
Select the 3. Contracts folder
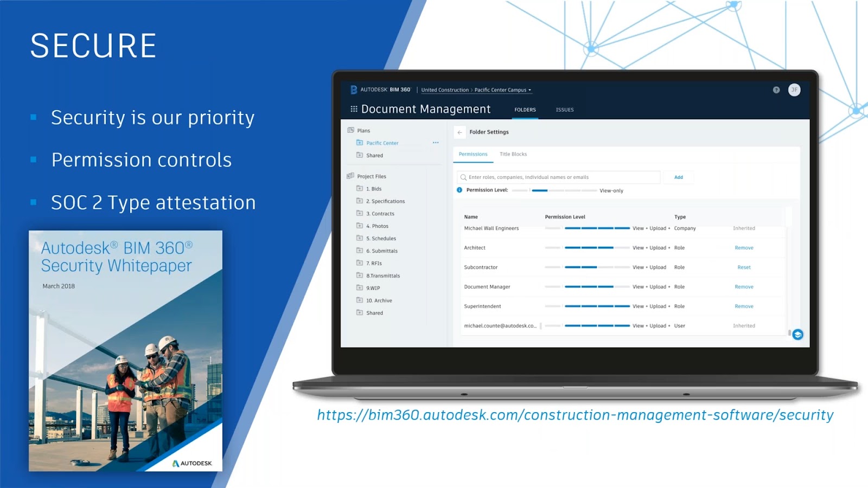(380, 214)
